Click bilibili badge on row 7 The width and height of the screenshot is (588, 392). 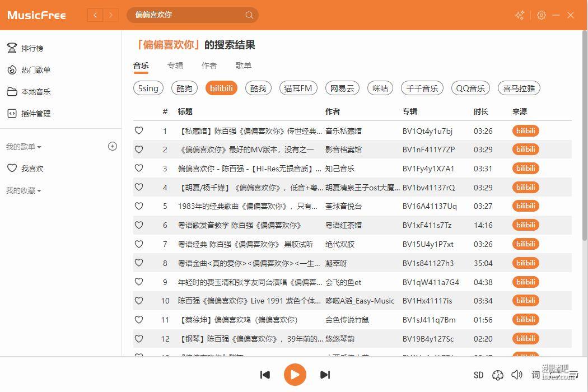point(525,244)
